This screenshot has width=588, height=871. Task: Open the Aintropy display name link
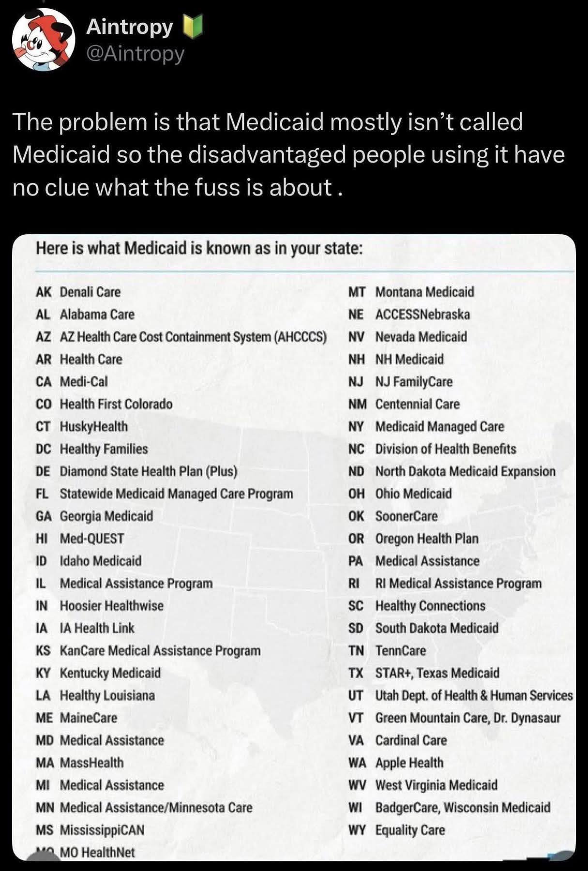click(129, 27)
